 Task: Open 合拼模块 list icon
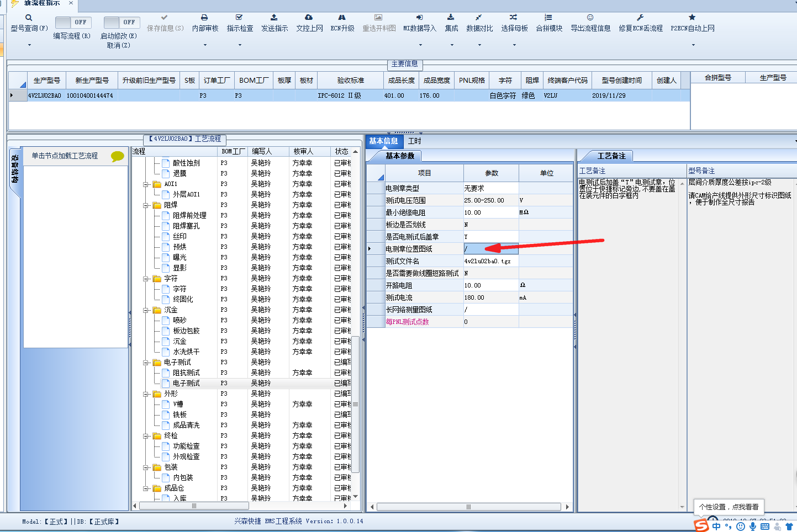(x=548, y=18)
